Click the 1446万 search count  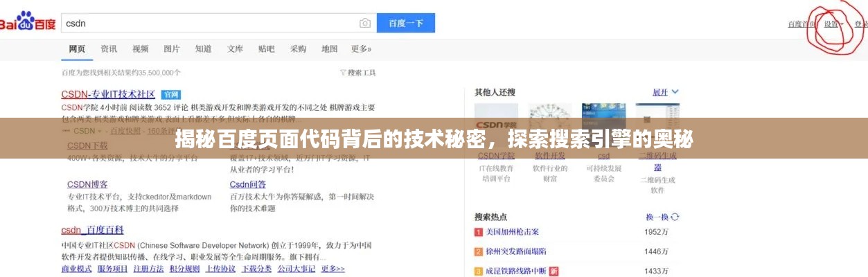pos(656,251)
